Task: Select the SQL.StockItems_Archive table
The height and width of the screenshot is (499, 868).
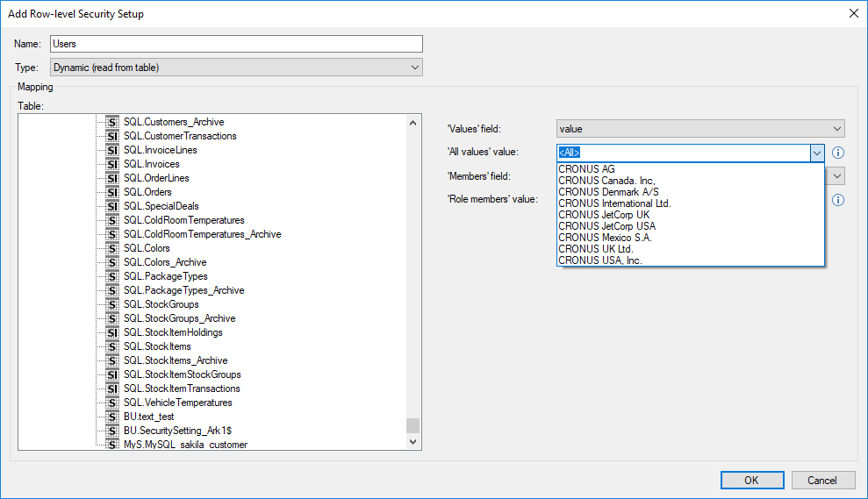Action: [x=176, y=360]
